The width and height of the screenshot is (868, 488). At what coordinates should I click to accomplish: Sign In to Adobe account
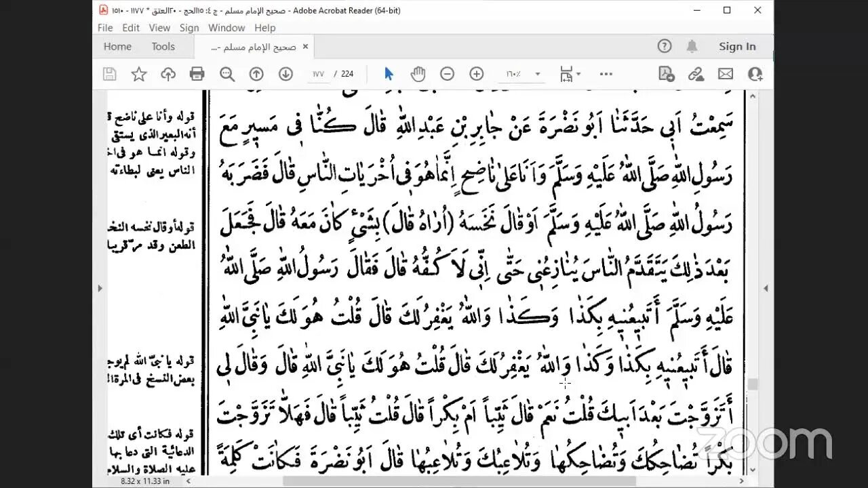[x=737, y=46]
